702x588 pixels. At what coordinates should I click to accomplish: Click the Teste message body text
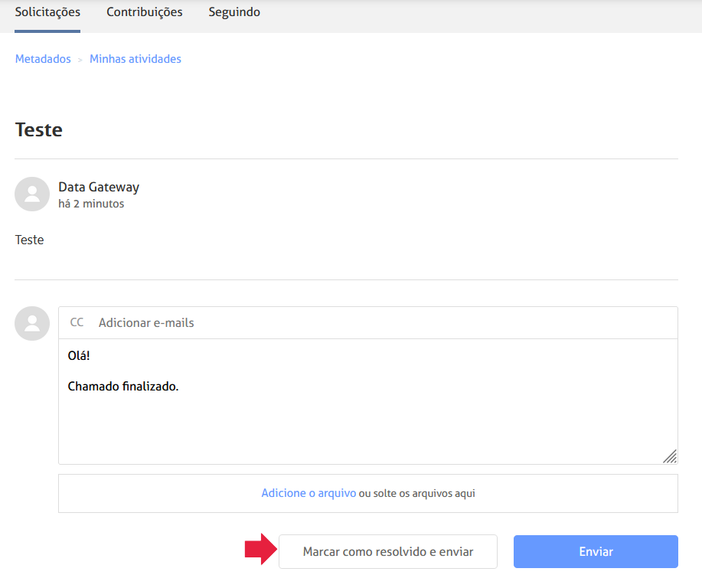click(x=30, y=240)
